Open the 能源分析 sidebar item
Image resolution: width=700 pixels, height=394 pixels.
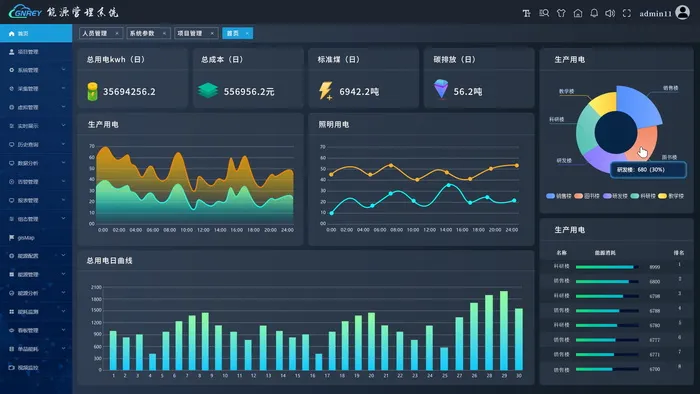36,293
